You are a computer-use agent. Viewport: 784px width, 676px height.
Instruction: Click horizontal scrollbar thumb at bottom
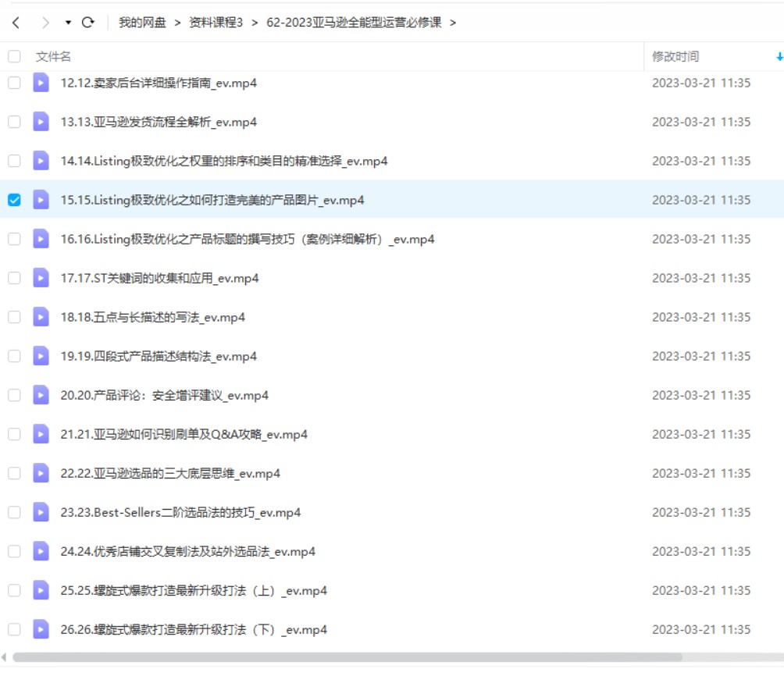pos(347,657)
